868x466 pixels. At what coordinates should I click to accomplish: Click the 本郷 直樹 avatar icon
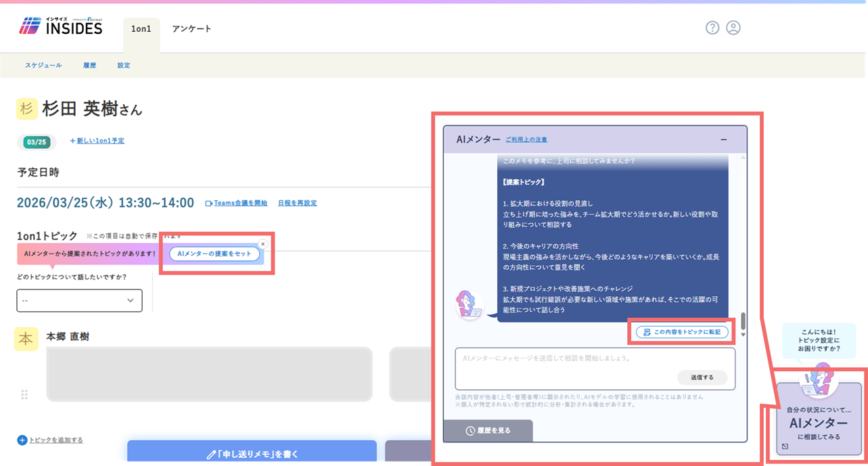[x=26, y=340]
